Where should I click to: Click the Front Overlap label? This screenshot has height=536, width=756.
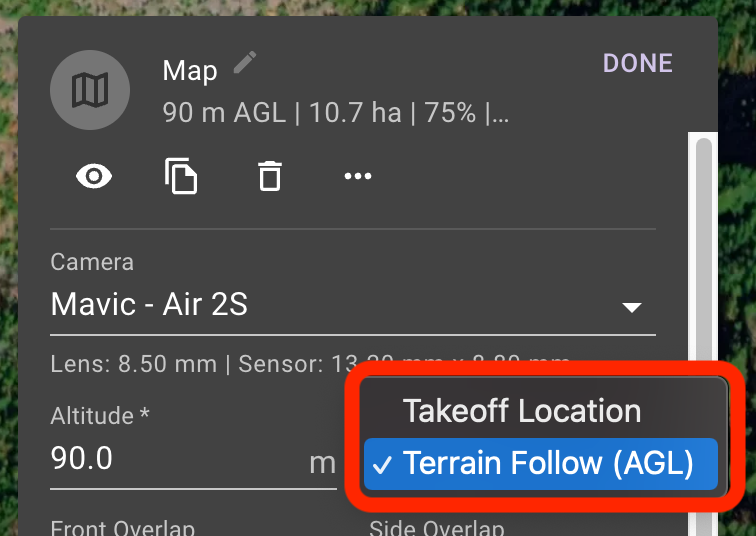pos(122,528)
